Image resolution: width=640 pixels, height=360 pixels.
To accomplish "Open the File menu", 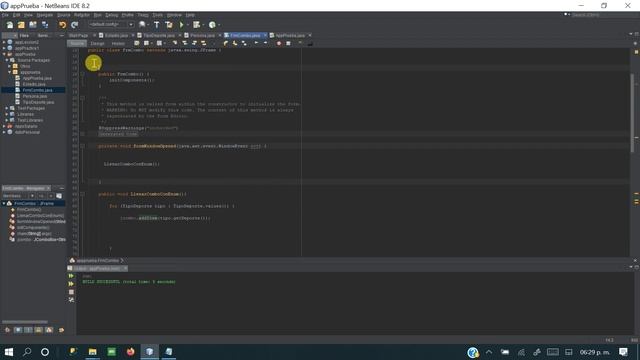I will 5,15.
